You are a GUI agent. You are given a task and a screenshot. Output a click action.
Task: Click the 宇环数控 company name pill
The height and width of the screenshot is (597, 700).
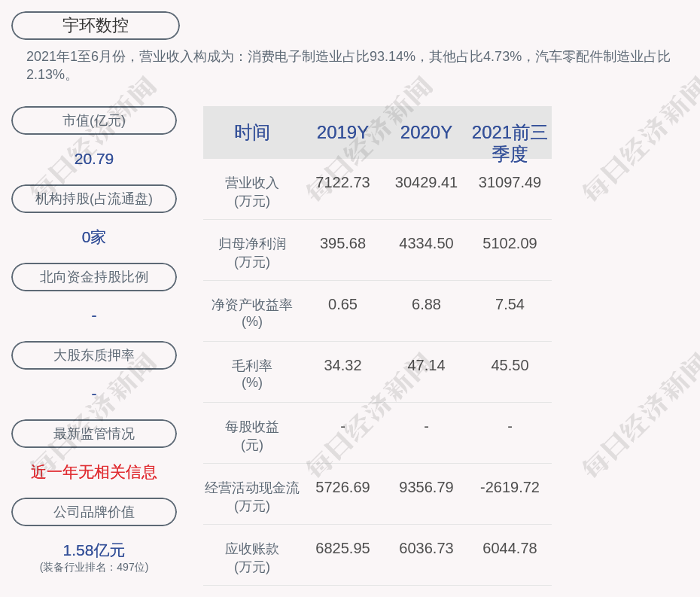coord(95,26)
